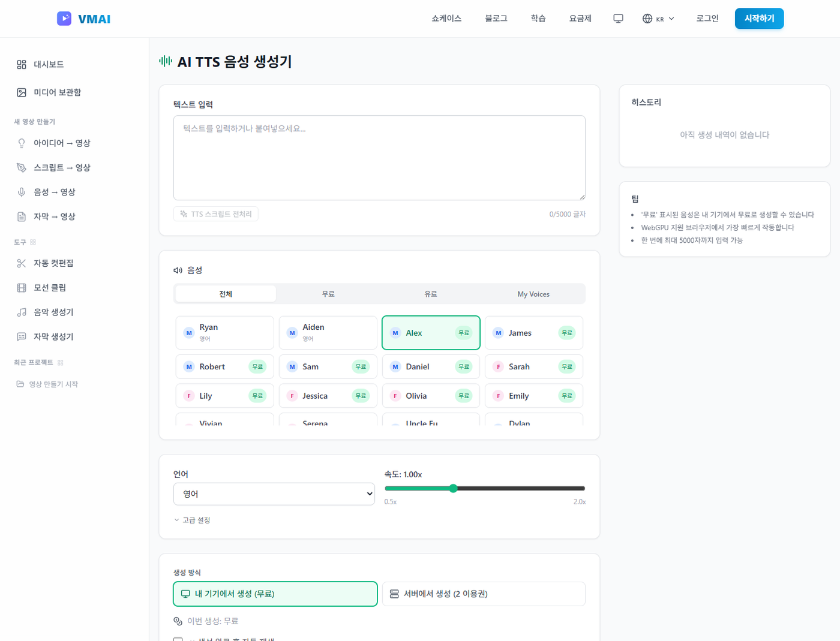This screenshot has height=641, width=840.
Task: Click the 로그인 link
Action: click(707, 19)
